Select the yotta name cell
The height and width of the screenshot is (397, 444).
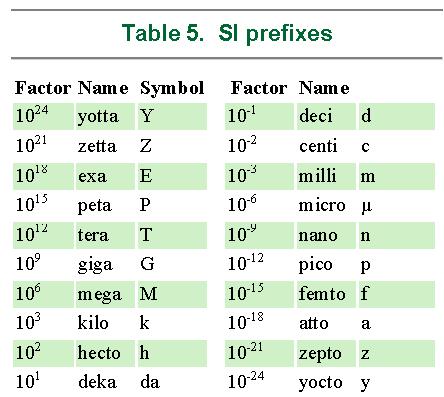click(x=105, y=116)
